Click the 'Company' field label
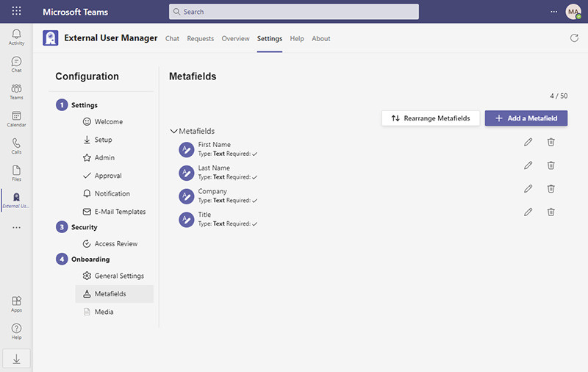Viewport: 588px width, 372px height. point(212,191)
